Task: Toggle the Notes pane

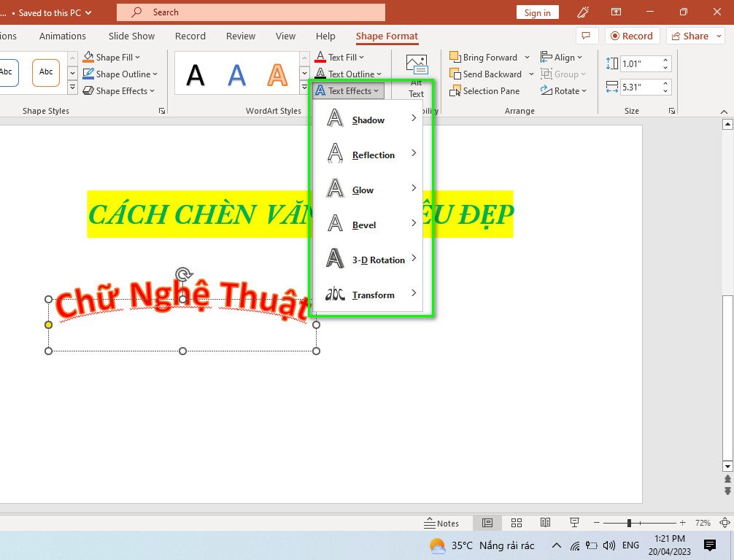Action: (x=441, y=523)
